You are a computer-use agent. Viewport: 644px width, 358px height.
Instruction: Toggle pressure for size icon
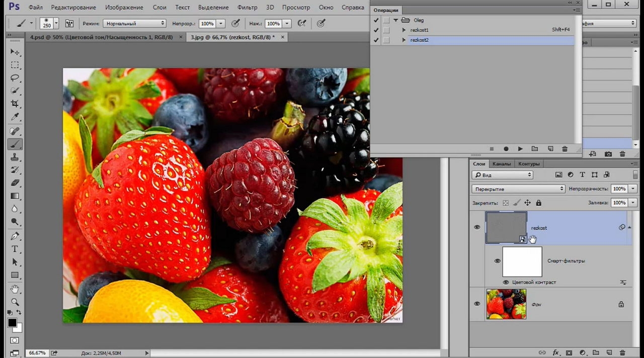pyautogui.click(x=320, y=24)
